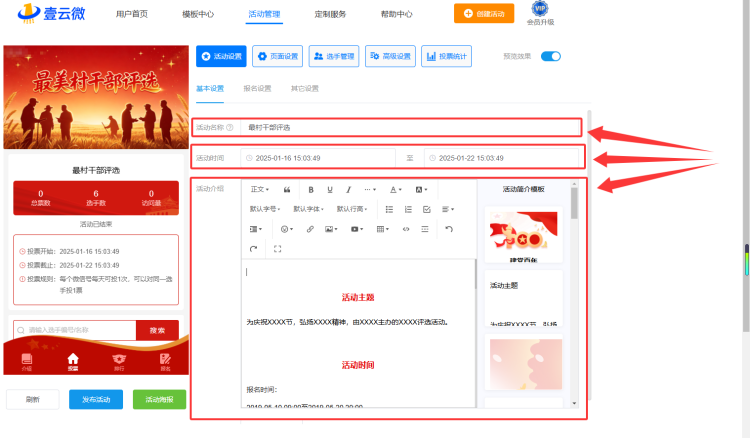The height and width of the screenshot is (438, 750).
Task: Click the undo arrow icon
Action: (449, 229)
